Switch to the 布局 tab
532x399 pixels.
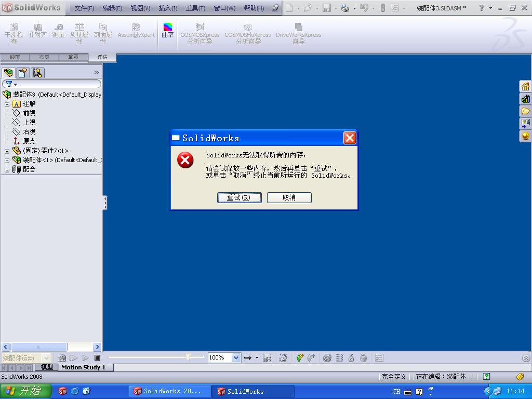[44, 57]
